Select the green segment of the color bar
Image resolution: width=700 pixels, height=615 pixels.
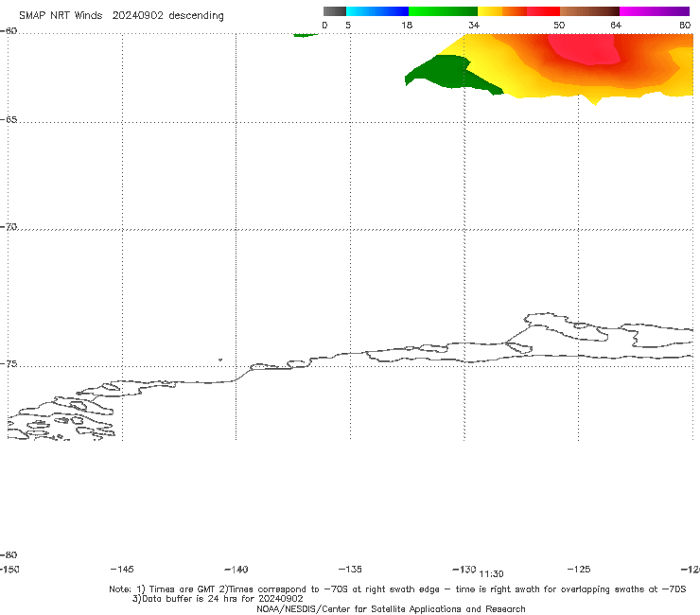click(x=443, y=11)
